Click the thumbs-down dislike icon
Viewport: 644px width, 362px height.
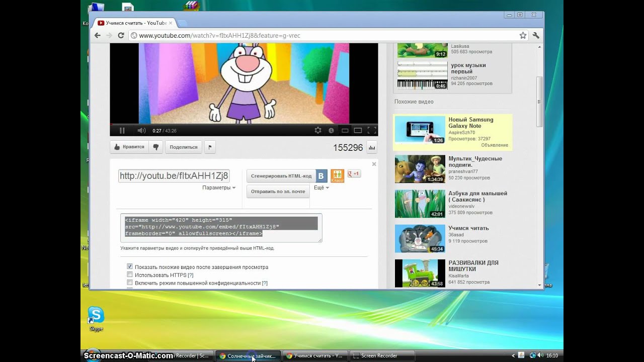[156, 147]
